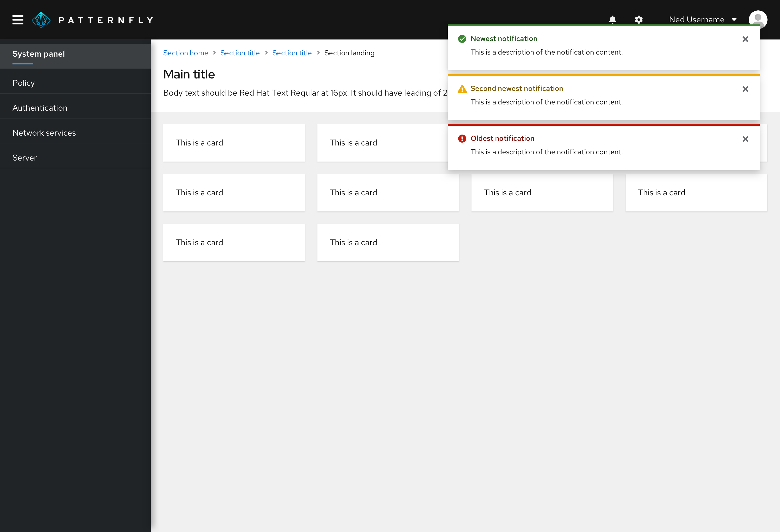Click the Oldest notification title text
The height and width of the screenshot is (532, 780).
[502, 138]
